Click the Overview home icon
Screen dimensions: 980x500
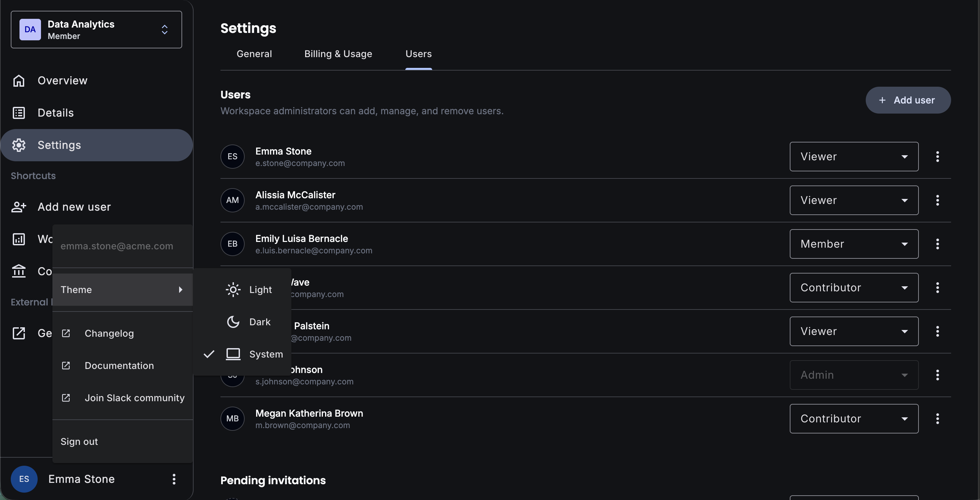coord(18,81)
